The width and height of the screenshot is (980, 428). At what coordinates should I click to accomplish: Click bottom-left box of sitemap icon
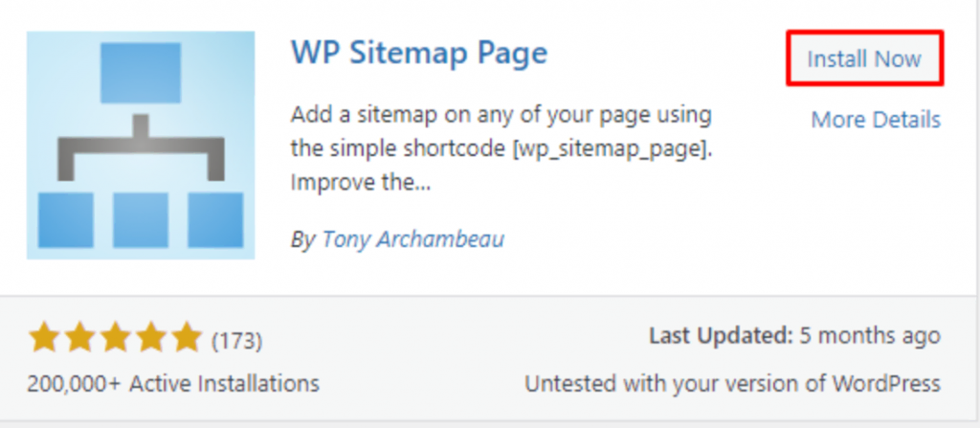(x=65, y=219)
